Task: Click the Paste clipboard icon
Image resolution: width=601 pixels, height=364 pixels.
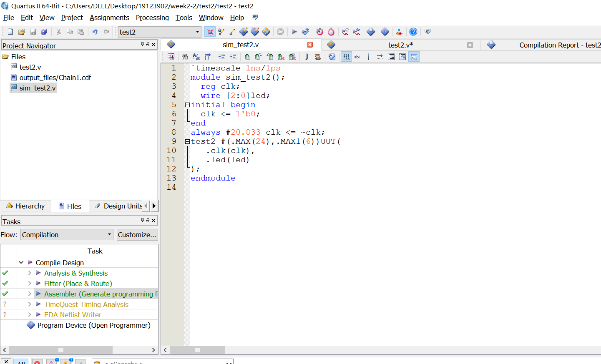Action: (x=81, y=32)
